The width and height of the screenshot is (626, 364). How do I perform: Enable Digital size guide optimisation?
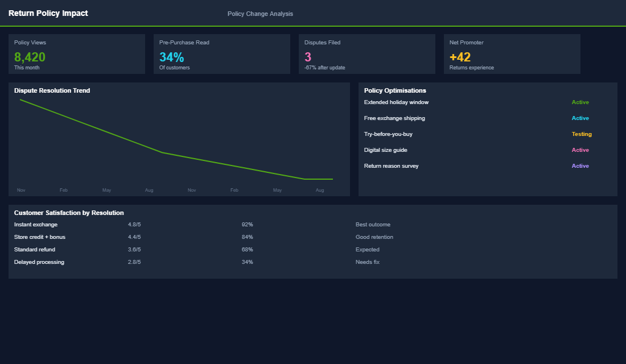point(580,150)
